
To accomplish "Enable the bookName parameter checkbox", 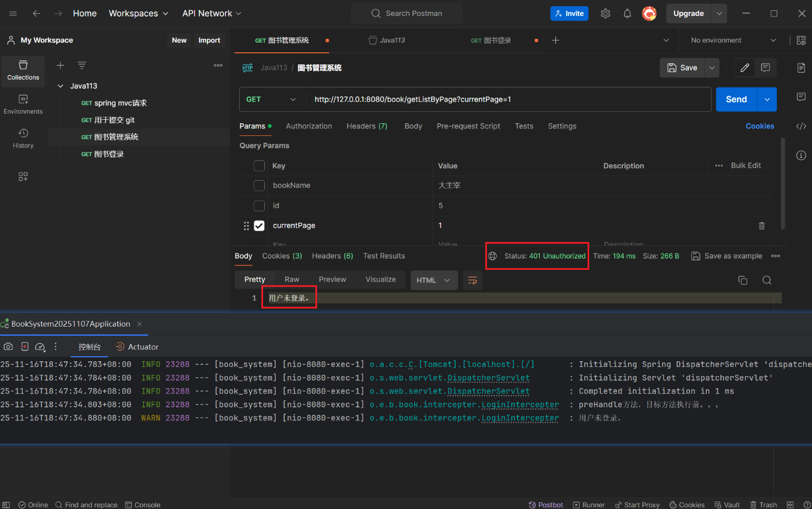I will pos(259,186).
